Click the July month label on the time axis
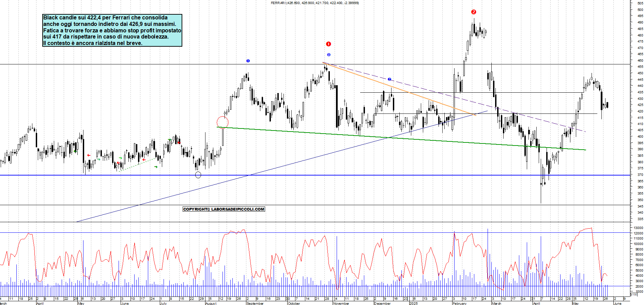 coord(164,303)
